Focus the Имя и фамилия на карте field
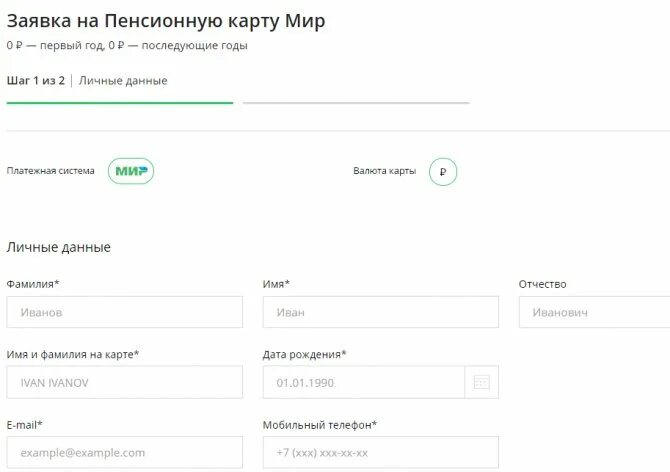 point(124,382)
